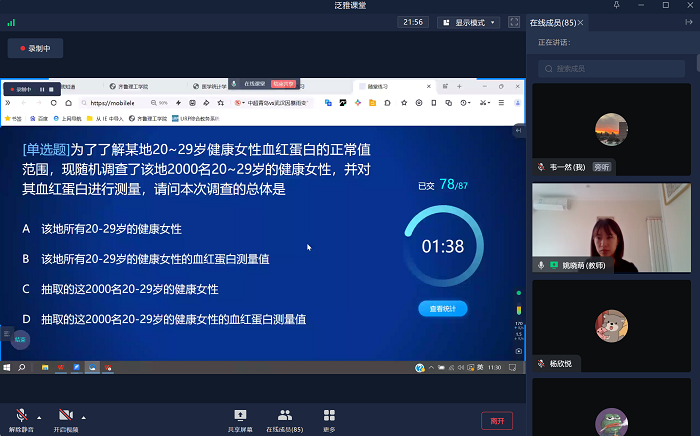This screenshot has width=700, height=436.
Task: Switch to 在线成员(85) panel tab
Action: point(553,22)
